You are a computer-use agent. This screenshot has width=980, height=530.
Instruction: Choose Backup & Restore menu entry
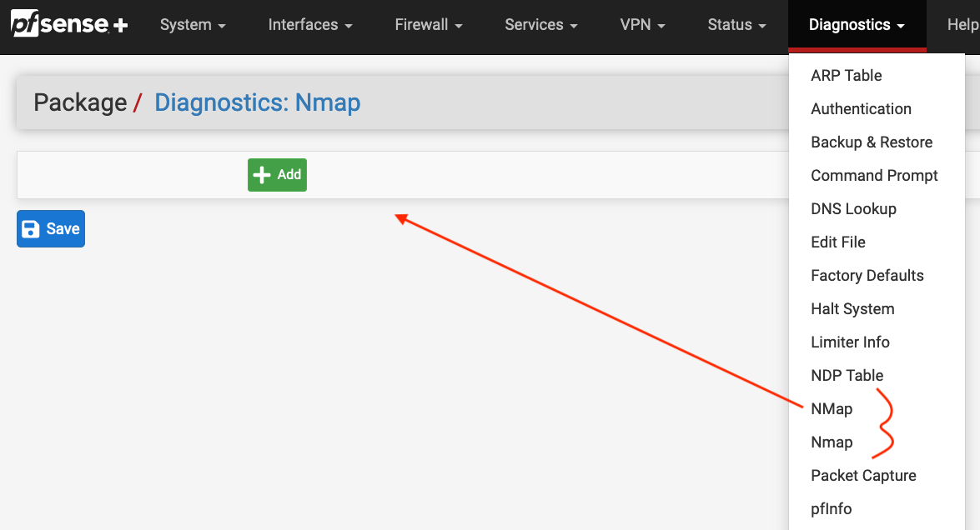click(872, 142)
